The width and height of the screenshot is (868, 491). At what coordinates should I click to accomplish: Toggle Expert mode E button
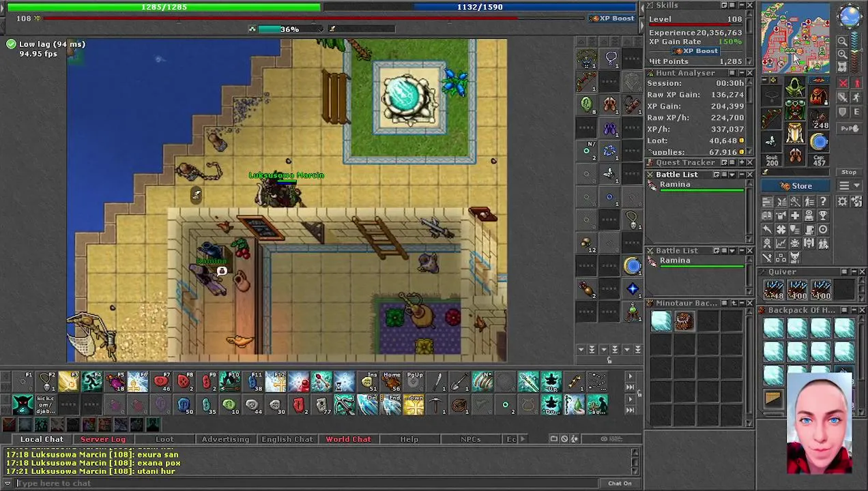pos(856,112)
